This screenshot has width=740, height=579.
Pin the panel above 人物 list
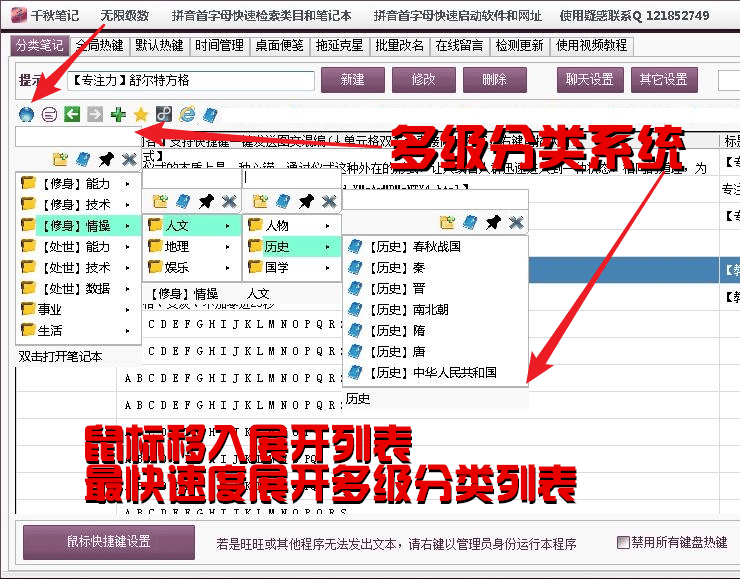coord(306,201)
